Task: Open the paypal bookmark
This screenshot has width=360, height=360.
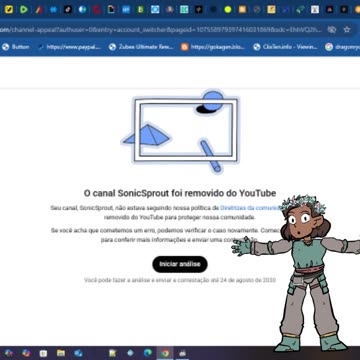Action: point(69,47)
